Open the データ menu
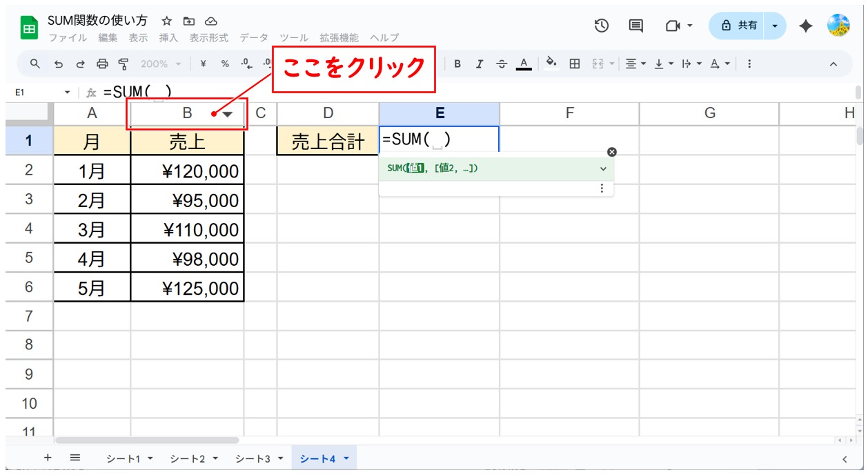 click(253, 38)
